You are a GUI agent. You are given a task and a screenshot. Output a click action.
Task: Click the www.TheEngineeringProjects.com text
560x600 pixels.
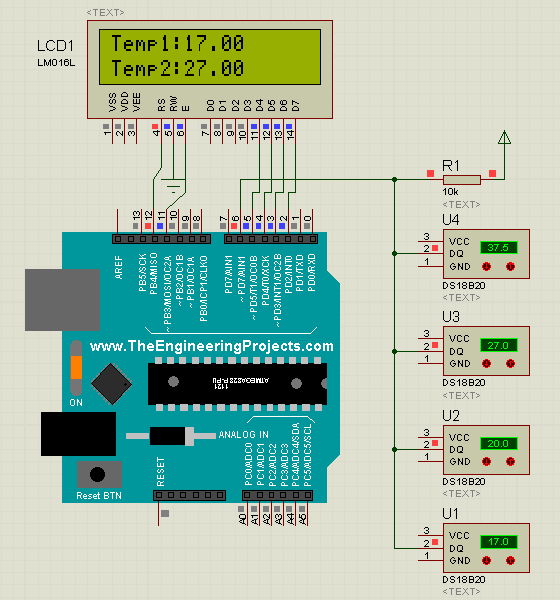pos(212,346)
